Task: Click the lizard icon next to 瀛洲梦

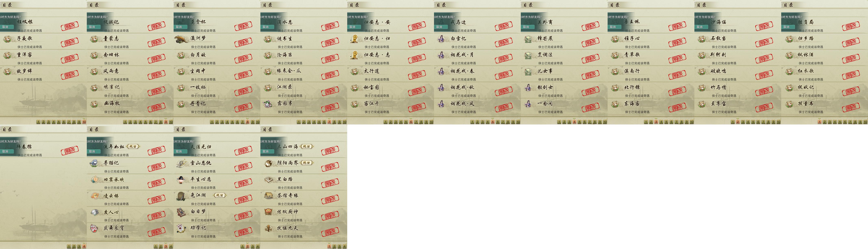Action: tap(181, 39)
